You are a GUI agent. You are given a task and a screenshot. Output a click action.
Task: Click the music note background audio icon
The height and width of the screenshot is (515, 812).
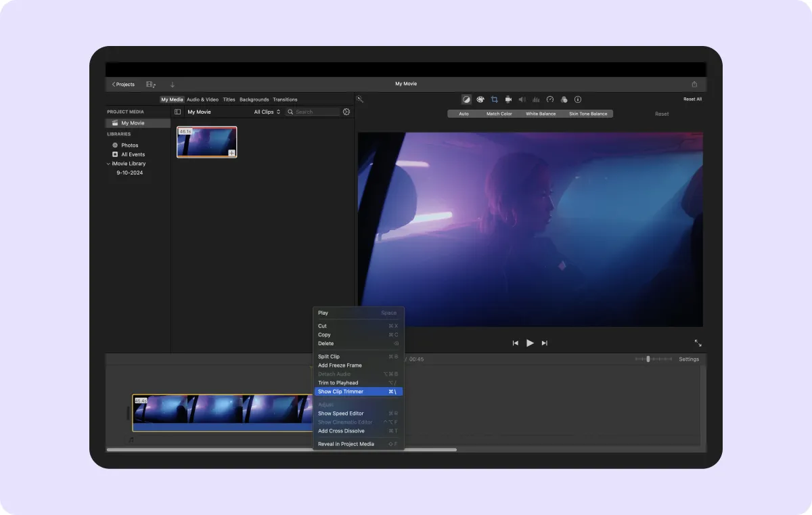131,440
